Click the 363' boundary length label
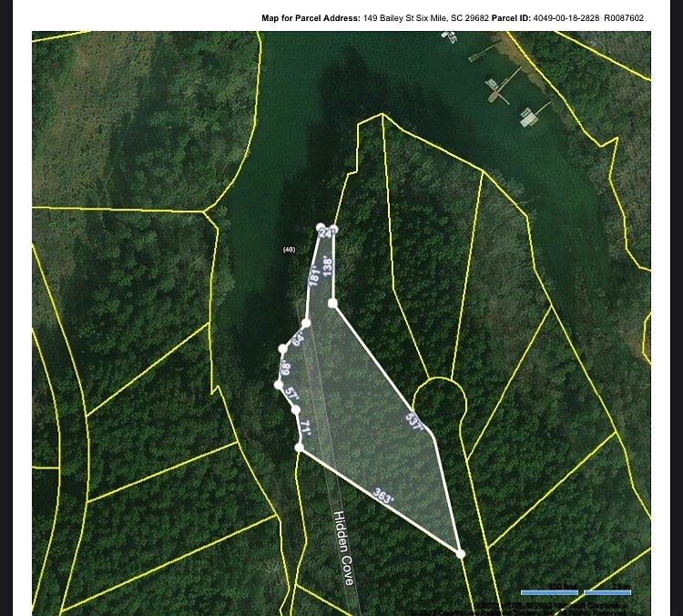 (x=383, y=498)
